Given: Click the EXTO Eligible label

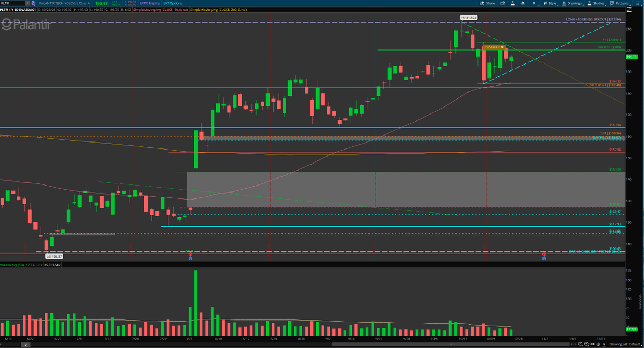Looking at the screenshot, I should click(x=149, y=3).
